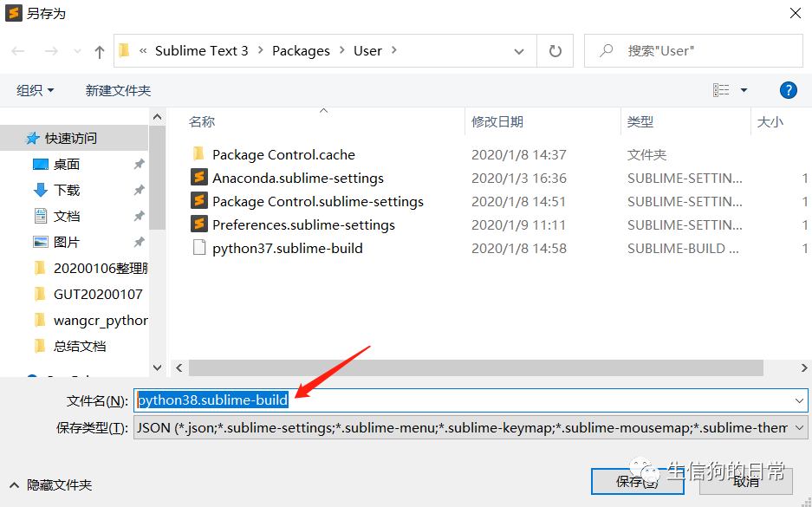The width and height of the screenshot is (812, 507).
Task: Click date 2020/1/9 11:11 cell
Action: [x=518, y=224]
